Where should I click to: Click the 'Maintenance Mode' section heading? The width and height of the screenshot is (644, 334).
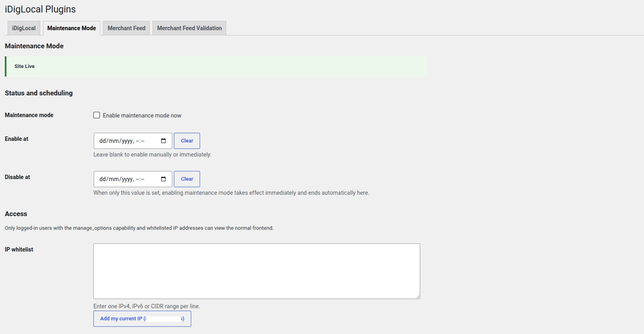click(34, 46)
